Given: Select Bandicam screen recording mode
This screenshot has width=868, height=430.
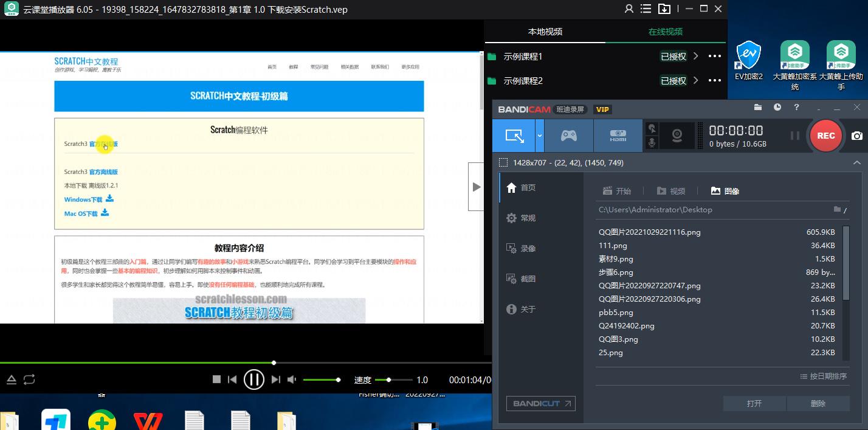Looking at the screenshot, I should click(x=514, y=136).
